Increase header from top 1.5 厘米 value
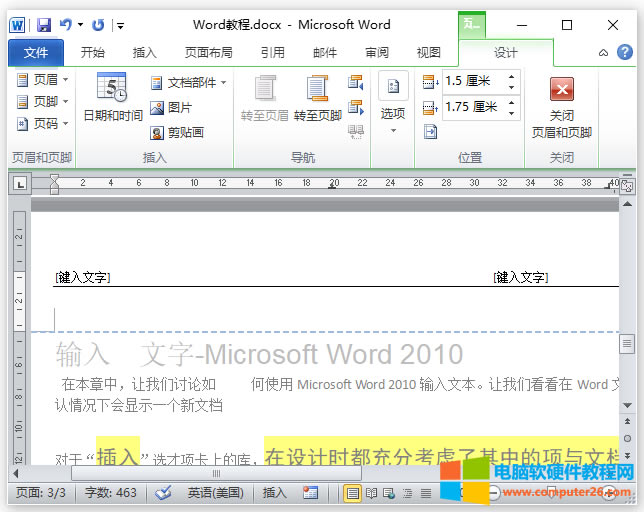This screenshot has width=644, height=512. pos(511,76)
